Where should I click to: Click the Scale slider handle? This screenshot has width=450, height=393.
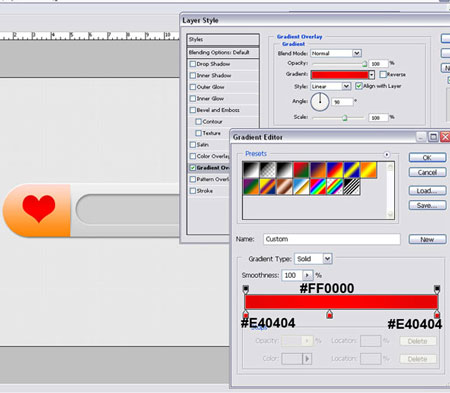[x=345, y=118]
